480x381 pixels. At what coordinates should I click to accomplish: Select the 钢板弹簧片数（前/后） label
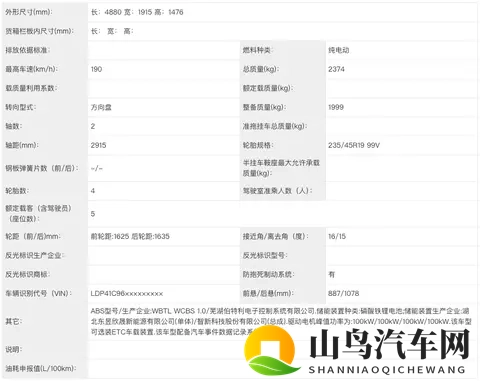[x=42, y=168]
